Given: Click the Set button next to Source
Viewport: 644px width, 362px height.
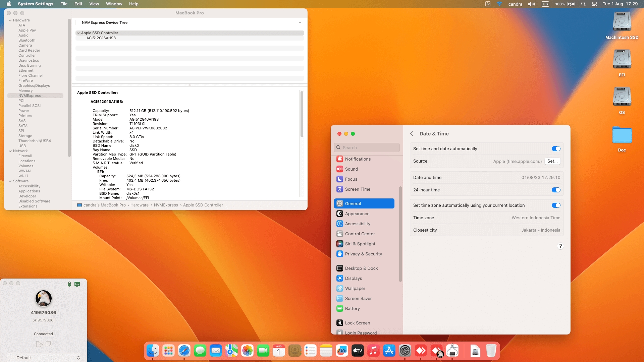Looking at the screenshot, I should [552, 161].
